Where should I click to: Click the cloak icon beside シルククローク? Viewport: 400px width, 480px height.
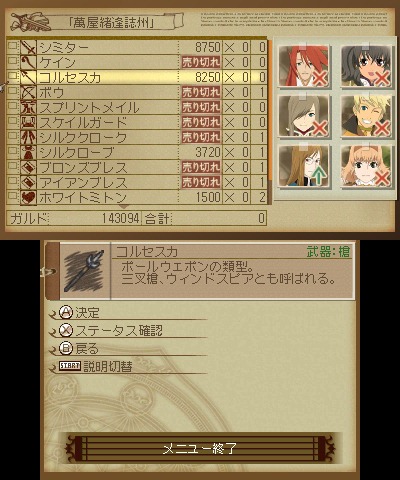click(x=28, y=137)
